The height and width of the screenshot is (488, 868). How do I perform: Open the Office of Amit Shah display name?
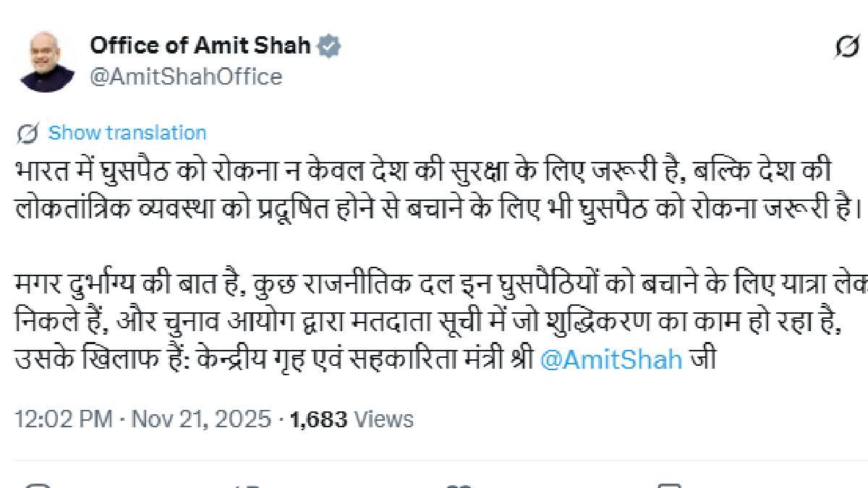200,46
